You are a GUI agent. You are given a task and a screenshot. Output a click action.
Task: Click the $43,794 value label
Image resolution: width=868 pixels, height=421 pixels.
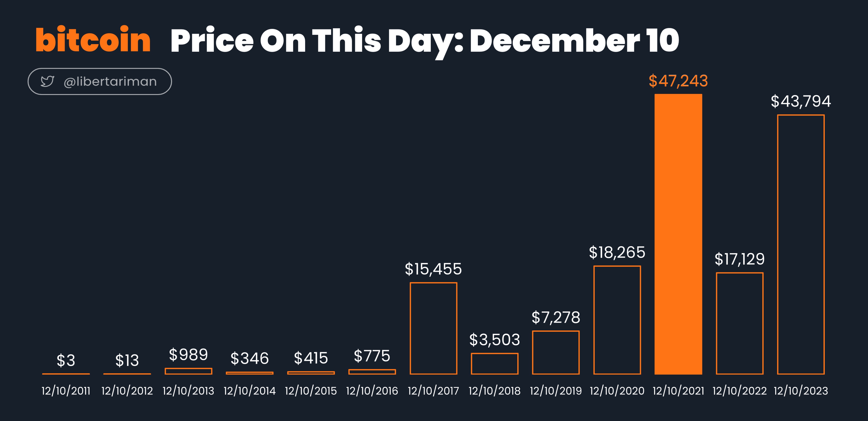pos(801,101)
